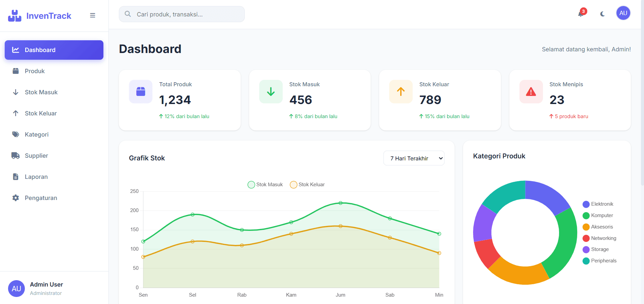
Task: Click the notification bell icon
Action: (581, 14)
